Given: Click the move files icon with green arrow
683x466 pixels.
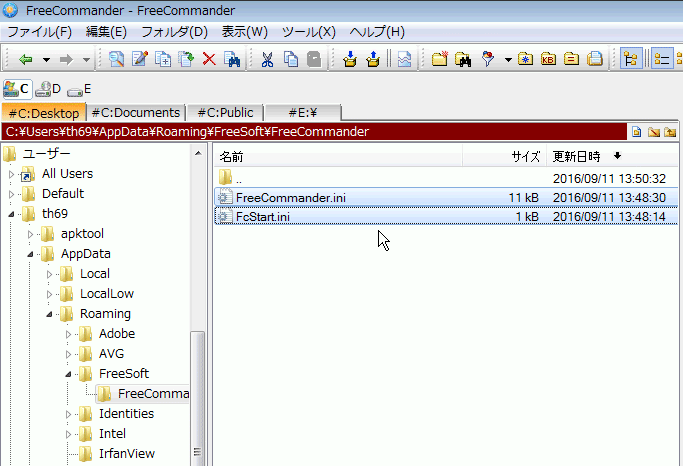Looking at the screenshot, I should point(186,59).
